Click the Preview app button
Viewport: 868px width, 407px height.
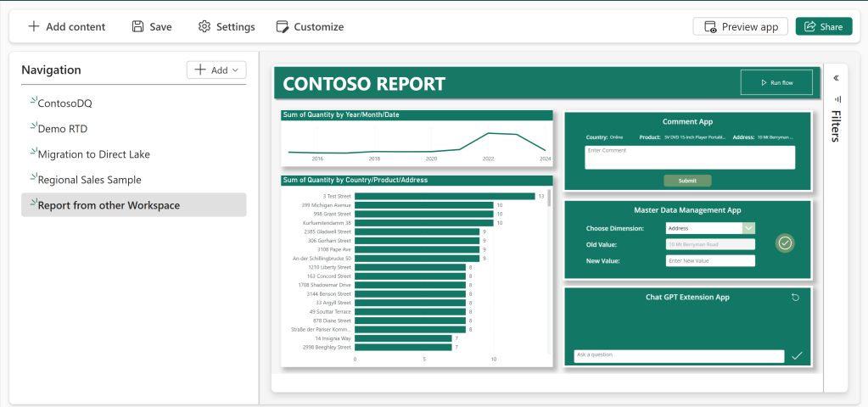(x=740, y=26)
